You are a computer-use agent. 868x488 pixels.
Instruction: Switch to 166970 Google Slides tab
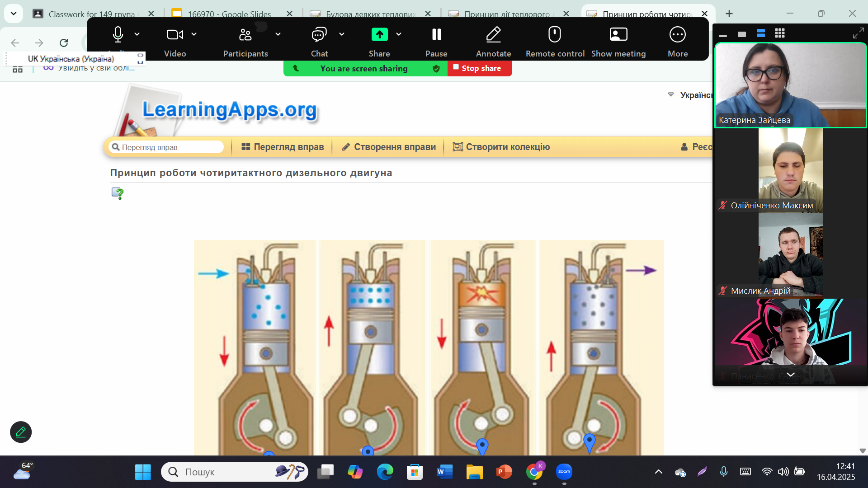tap(229, 14)
